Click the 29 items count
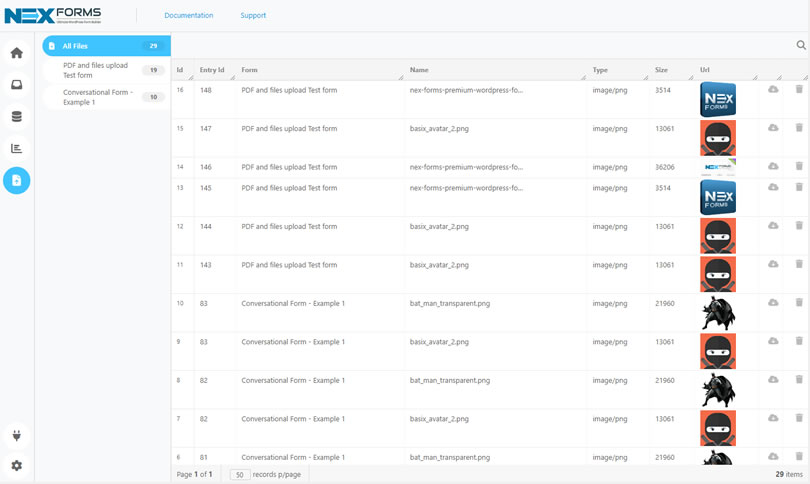Image resolution: width=810 pixels, height=484 pixels. pos(789,474)
